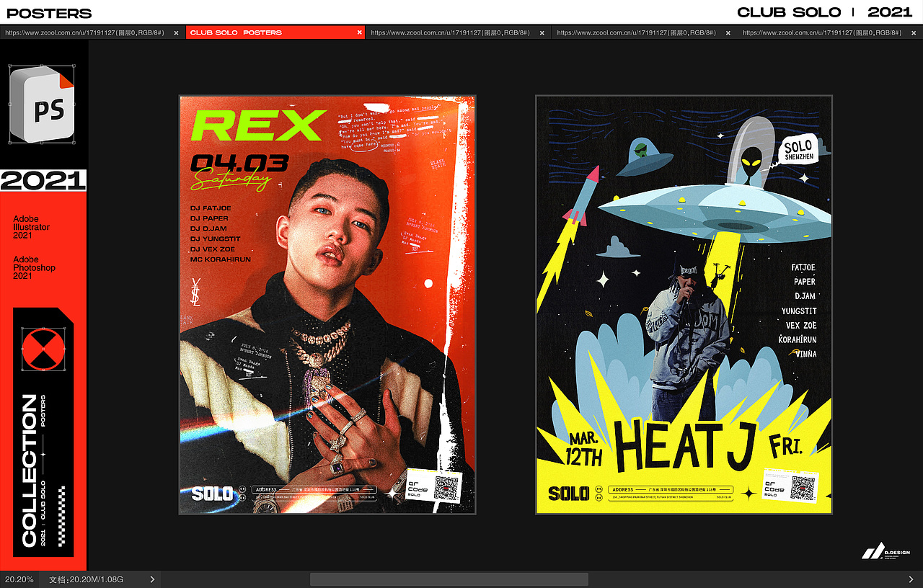Click the green REX title text
923x588 pixels.
click(257, 126)
